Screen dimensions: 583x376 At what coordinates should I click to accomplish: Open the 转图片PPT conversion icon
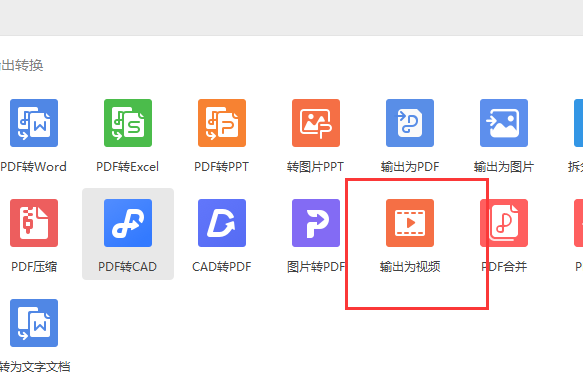tap(316, 123)
